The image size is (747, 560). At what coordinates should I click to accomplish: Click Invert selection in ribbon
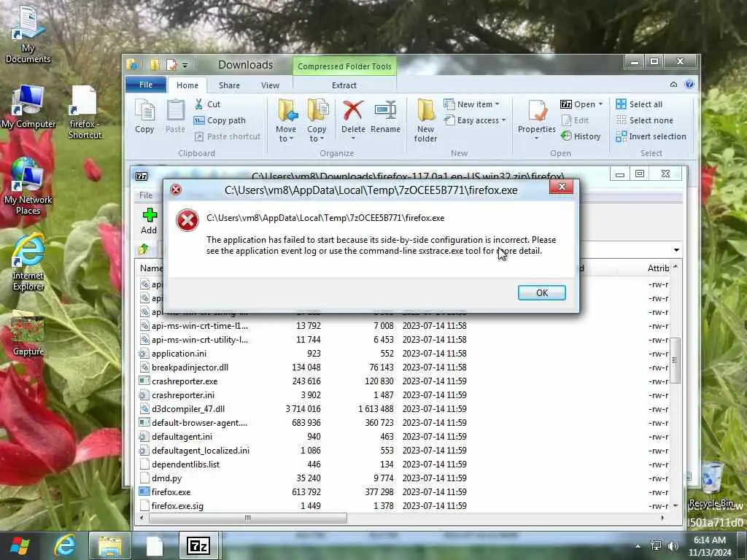coord(651,136)
